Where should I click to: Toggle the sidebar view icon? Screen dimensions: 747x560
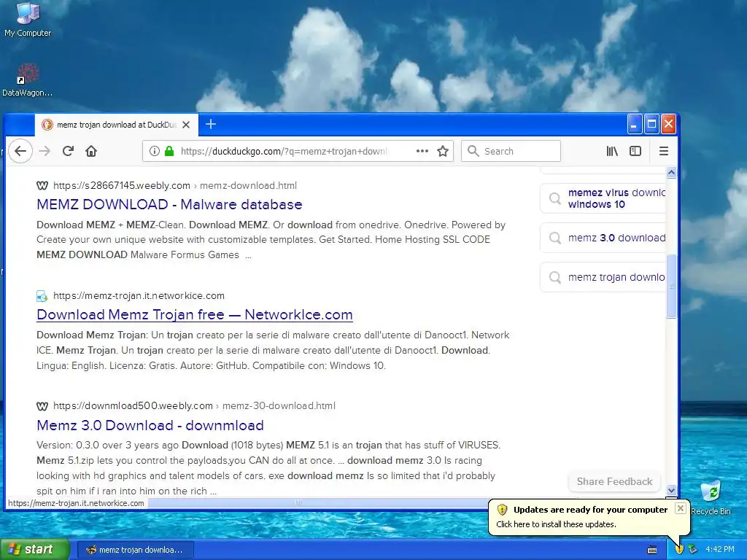(x=635, y=152)
